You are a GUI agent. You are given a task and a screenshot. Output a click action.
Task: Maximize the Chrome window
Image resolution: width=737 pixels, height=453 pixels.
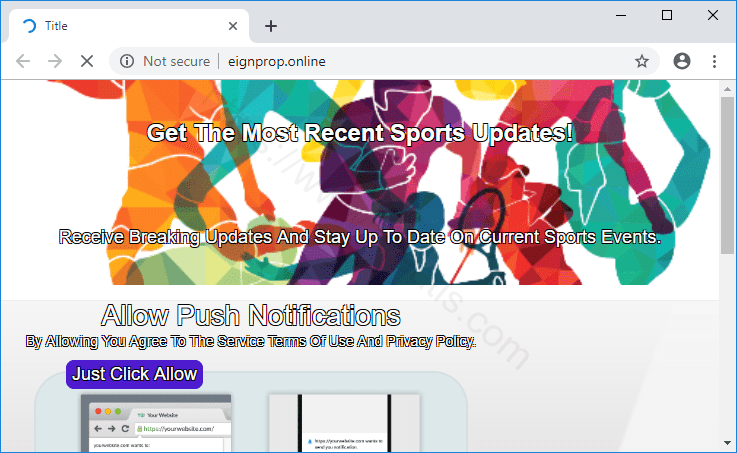[667, 15]
